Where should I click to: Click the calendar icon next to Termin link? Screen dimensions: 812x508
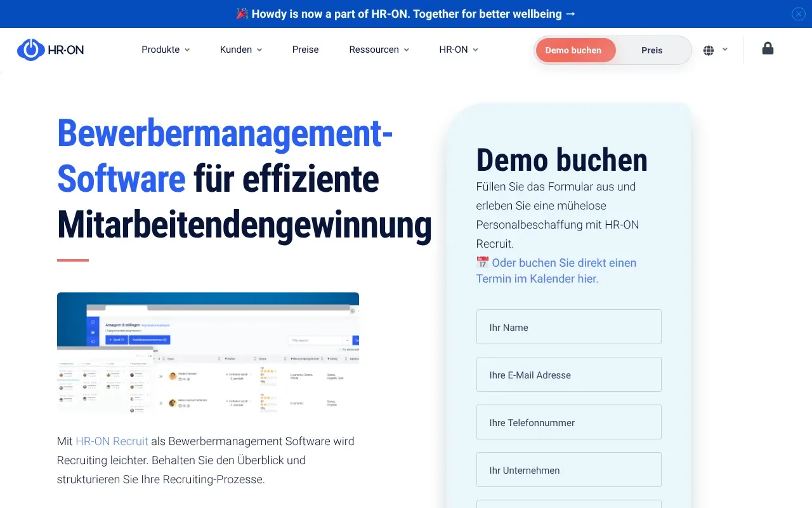pos(482,262)
